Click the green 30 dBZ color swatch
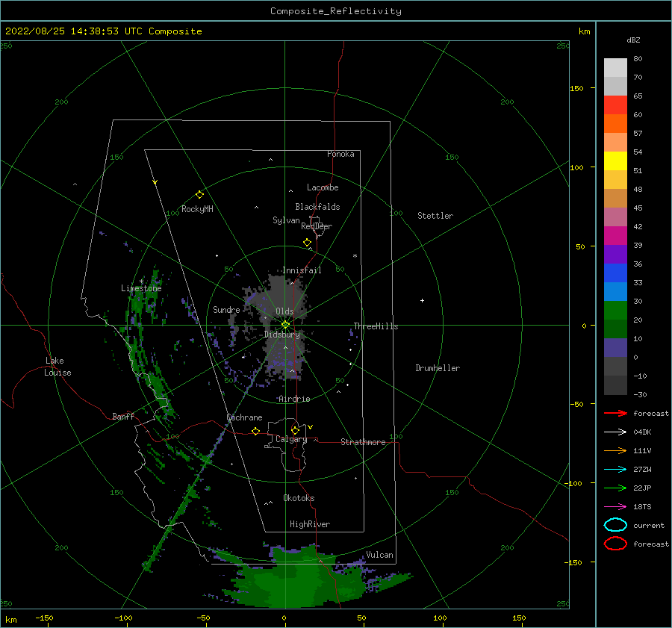672x628 pixels. tap(615, 311)
